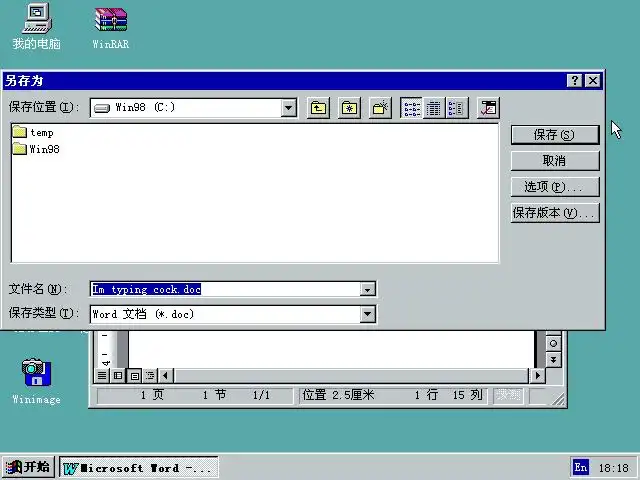The image size is (640, 480).
Task: Click Word horizontal scroll left arrow
Action: pyautogui.click(x=166, y=375)
